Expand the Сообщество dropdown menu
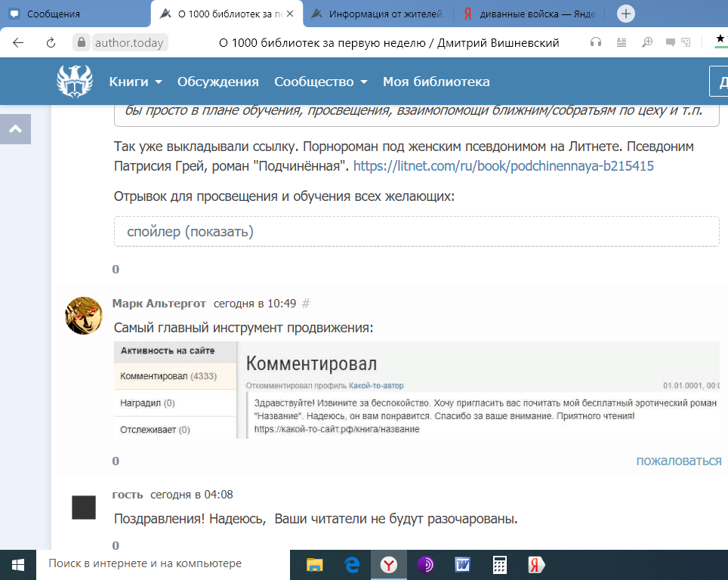The width and height of the screenshot is (728, 580). point(320,82)
